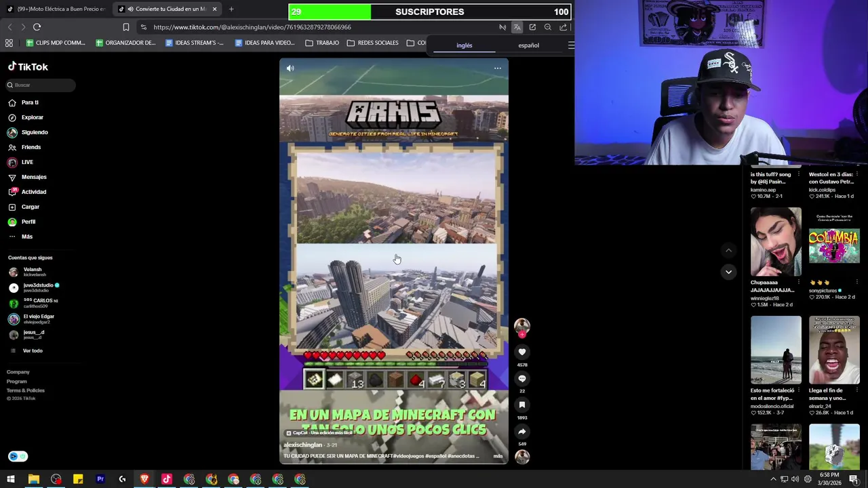Open CLIPS MDP COMM bookmark
Screen dimensions: 868x488
(x=56, y=43)
